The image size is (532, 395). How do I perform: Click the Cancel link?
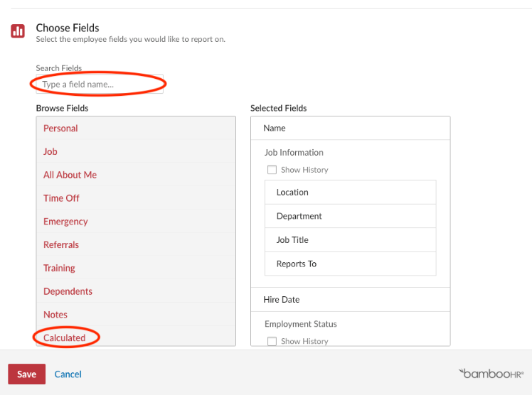[x=68, y=374]
